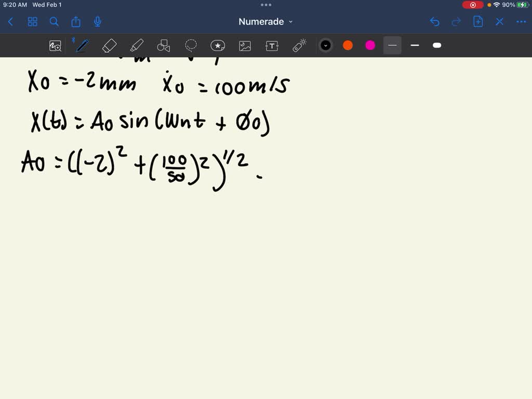
Task: Insert an image with the photo tool
Action: pos(245,46)
